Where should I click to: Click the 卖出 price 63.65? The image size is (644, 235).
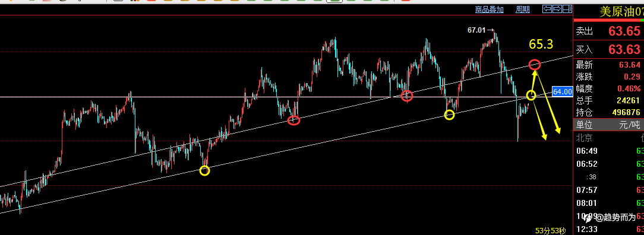(624, 31)
